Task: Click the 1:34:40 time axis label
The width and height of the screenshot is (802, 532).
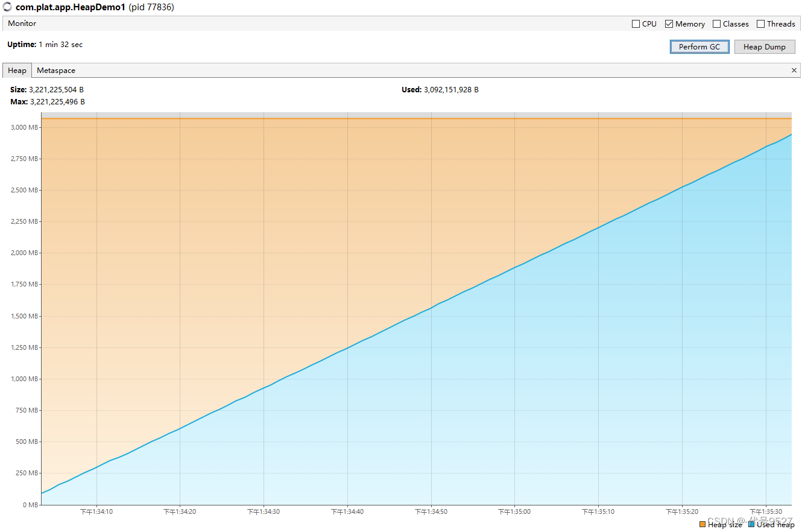Action: [x=347, y=511]
